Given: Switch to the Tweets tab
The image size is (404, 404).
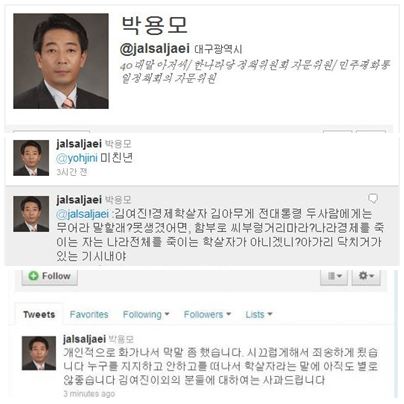Looking at the screenshot, I should pyautogui.click(x=39, y=314).
